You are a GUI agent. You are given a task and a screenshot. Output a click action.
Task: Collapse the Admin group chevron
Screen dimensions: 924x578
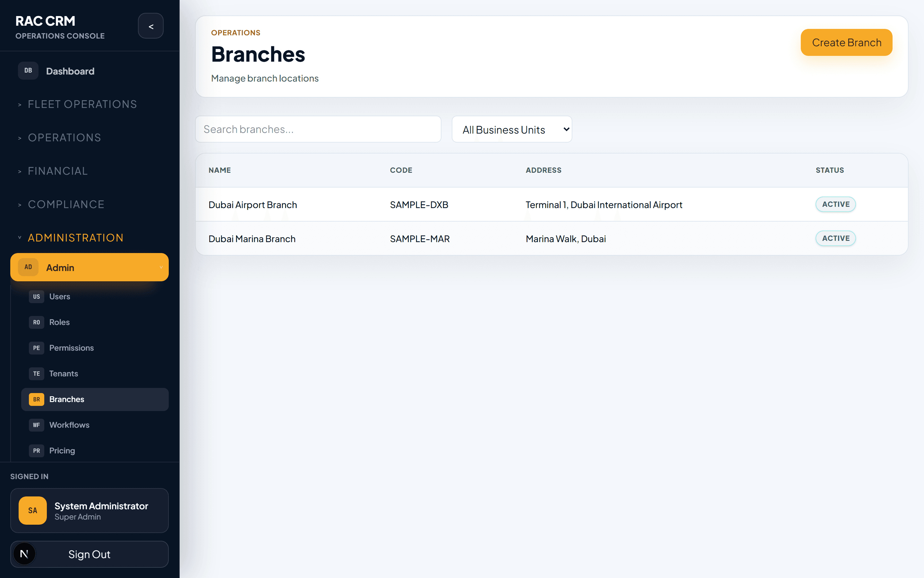[x=161, y=267]
